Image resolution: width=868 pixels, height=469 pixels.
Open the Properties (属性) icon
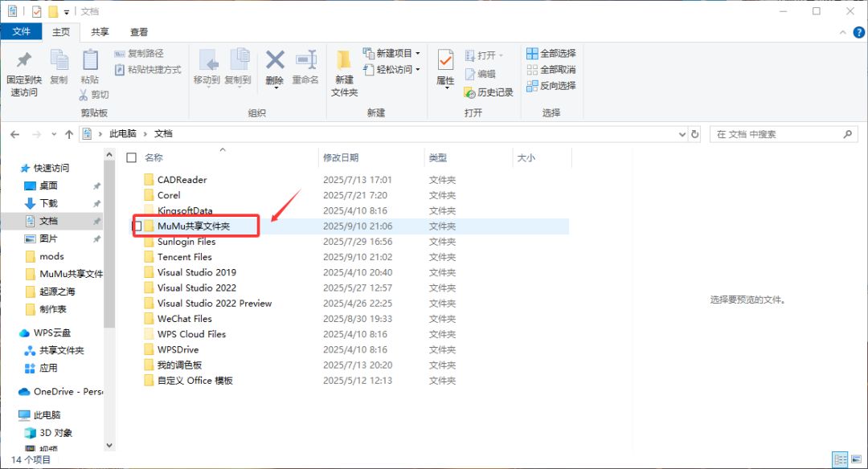coord(445,60)
